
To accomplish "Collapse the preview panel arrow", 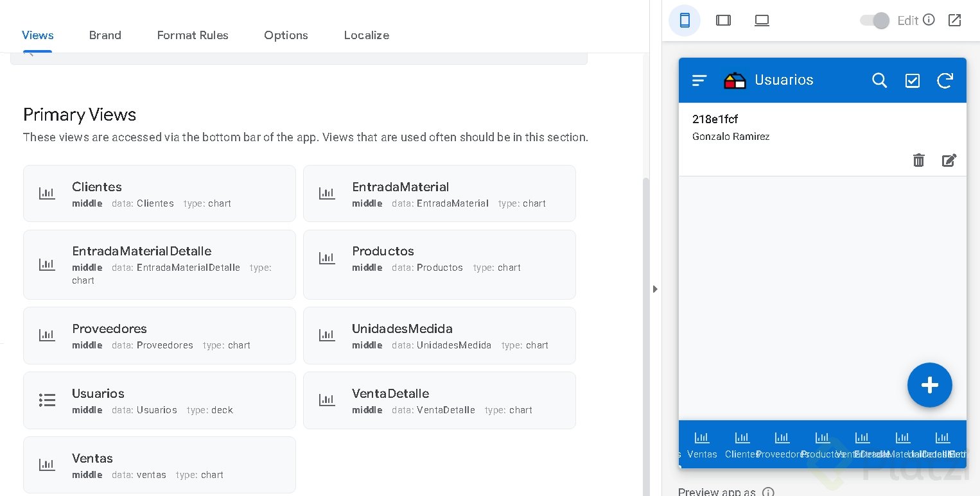I will coord(655,289).
